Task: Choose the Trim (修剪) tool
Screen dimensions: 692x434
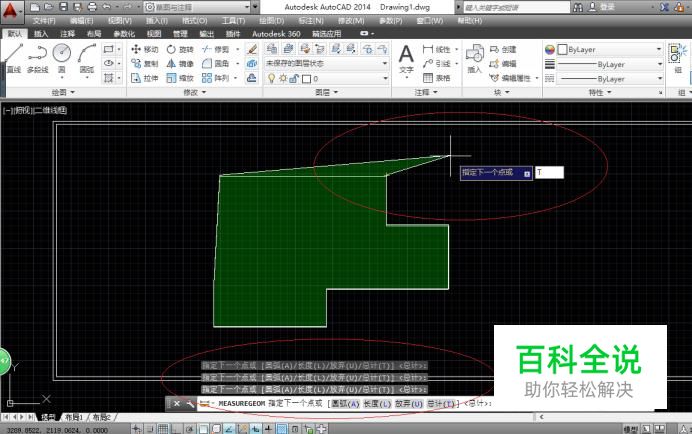Action: pos(216,49)
